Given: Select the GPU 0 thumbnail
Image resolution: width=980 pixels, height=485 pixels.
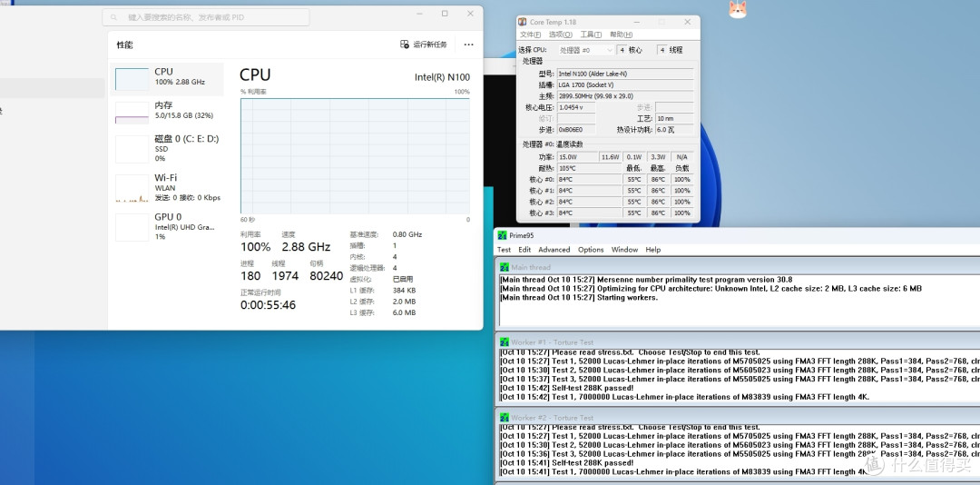Looking at the screenshot, I should tap(132, 227).
